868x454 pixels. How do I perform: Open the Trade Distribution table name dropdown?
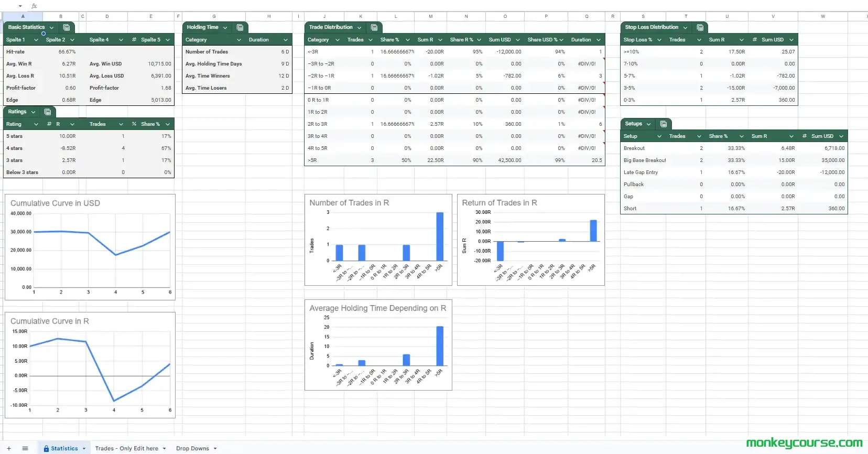(359, 27)
